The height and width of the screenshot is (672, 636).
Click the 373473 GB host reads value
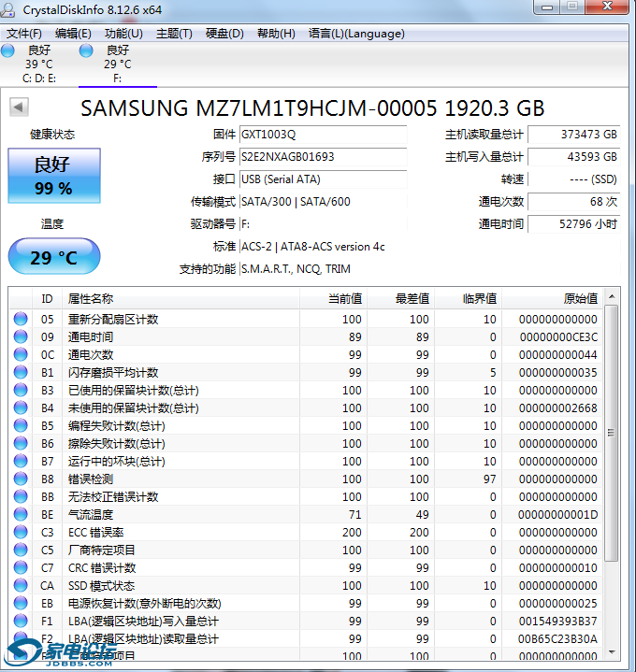tap(573, 135)
